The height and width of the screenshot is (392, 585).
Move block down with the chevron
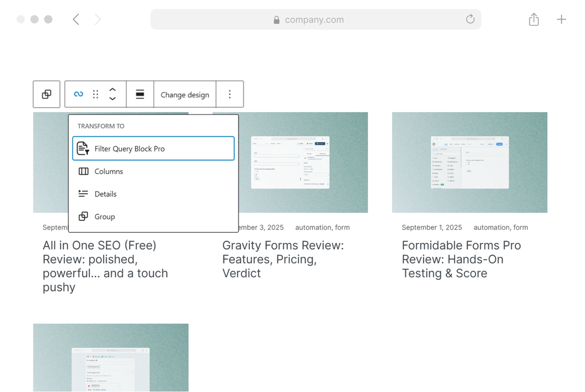tap(113, 98)
